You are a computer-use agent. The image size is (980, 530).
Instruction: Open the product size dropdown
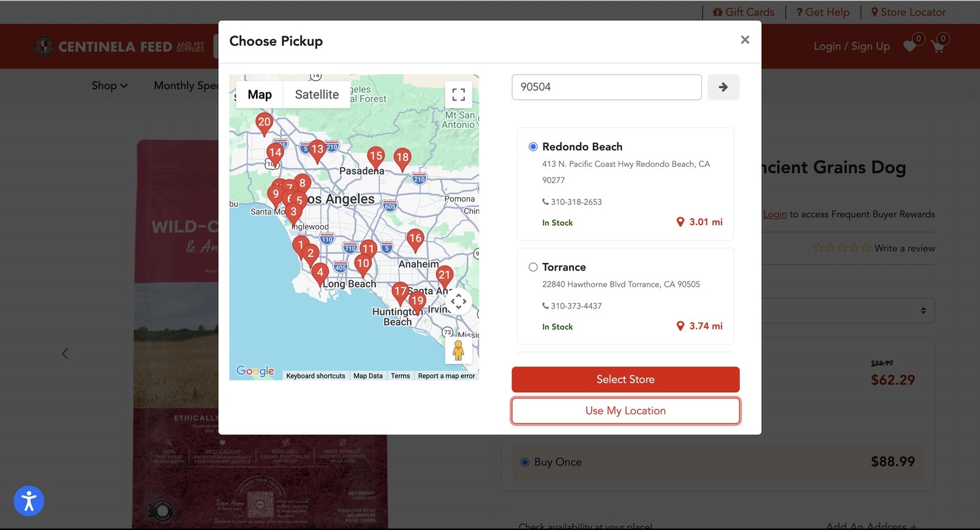click(x=848, y=311)
